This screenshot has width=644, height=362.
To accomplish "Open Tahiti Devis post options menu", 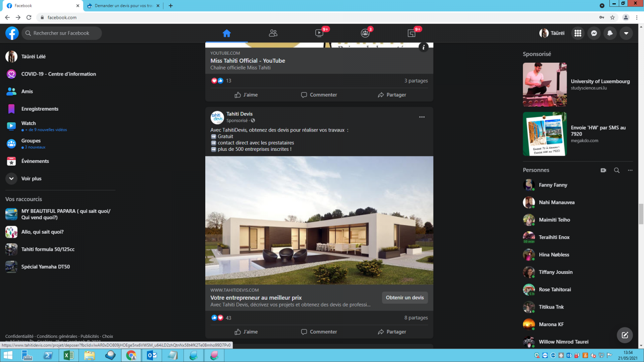I will click(421, 117).
